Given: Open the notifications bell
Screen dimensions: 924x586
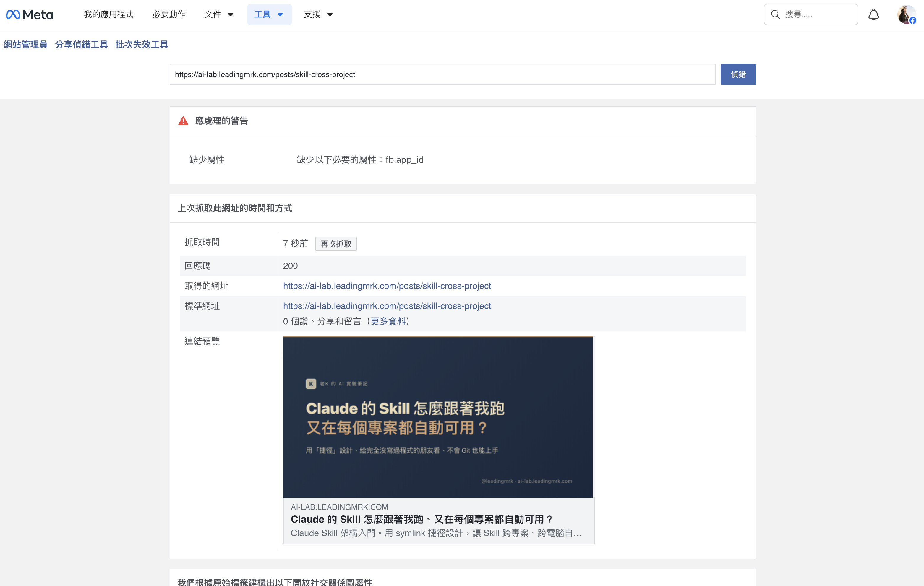Looking at the screenshot, I should [874, 14].
